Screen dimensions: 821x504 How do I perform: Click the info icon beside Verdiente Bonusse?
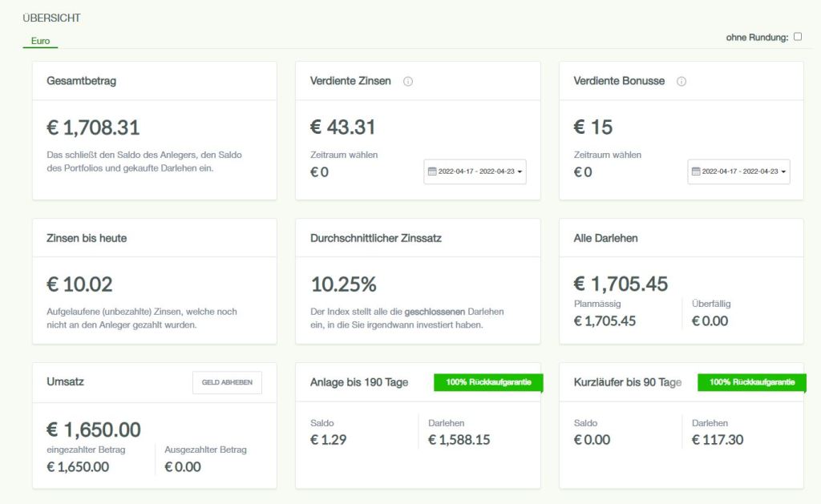click(x=681, y=81)
